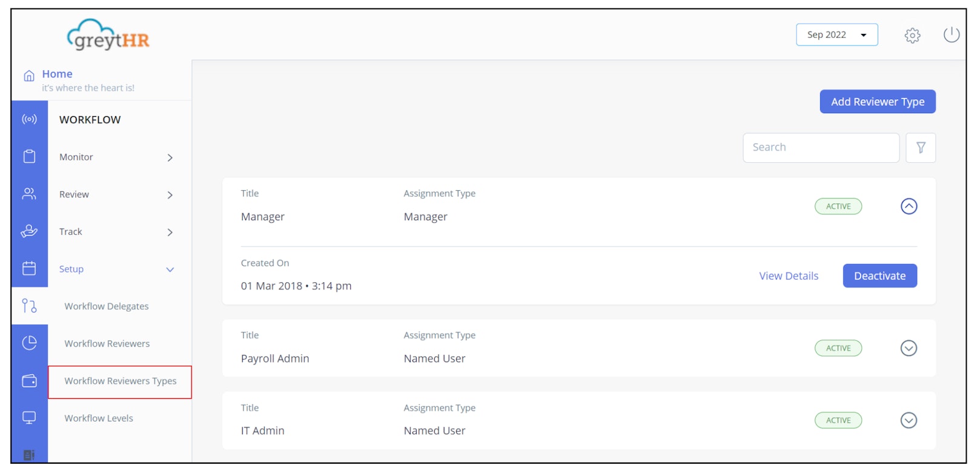980x471 pixels.
Task: Select the Workflow nodes icon in sidebar
Action: point(29,306)
